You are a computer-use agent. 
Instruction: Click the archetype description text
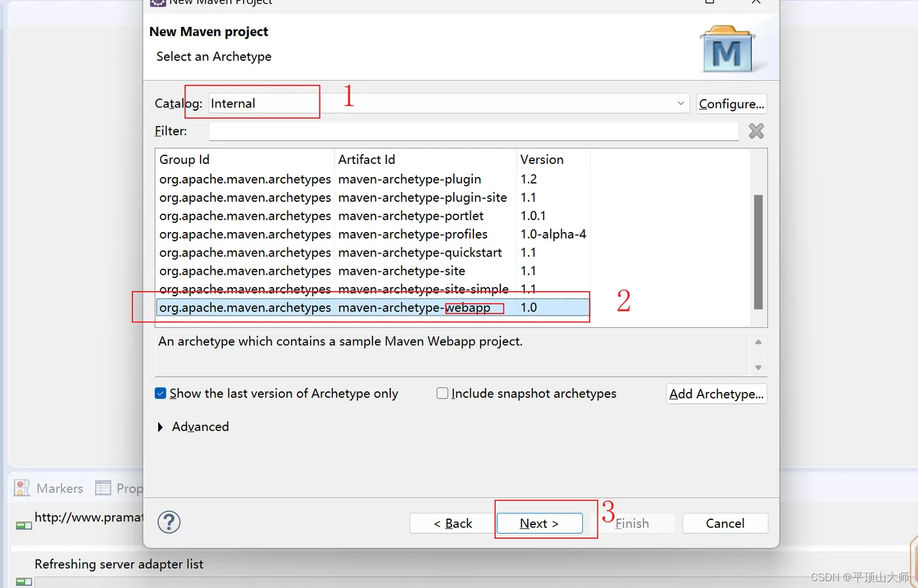click(x=340, y=342)
